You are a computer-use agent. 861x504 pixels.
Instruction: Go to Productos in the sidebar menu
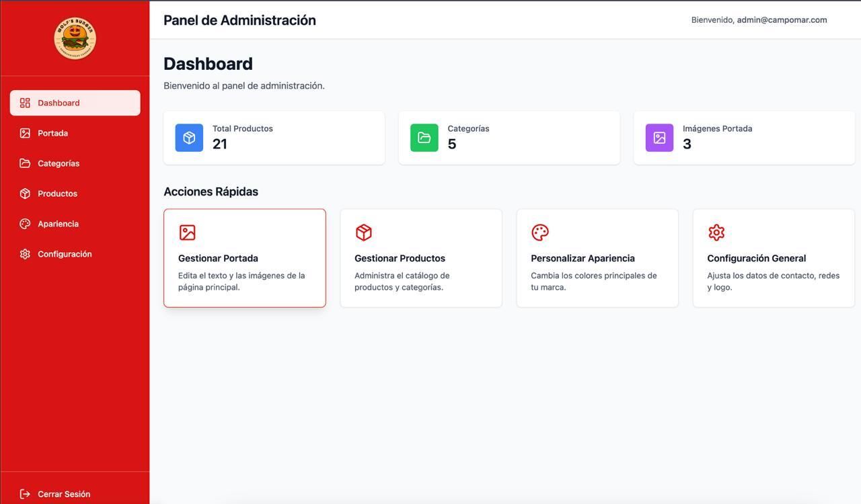pos(58,194)
